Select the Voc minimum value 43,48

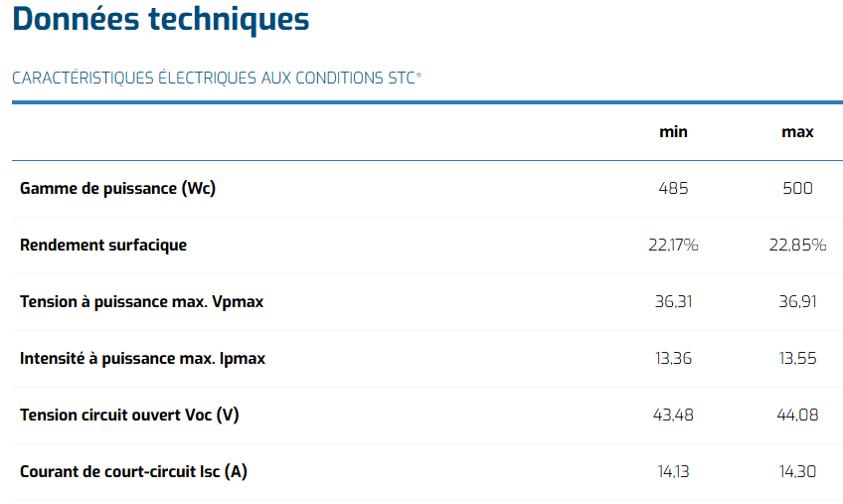click(x=673, y=415)
